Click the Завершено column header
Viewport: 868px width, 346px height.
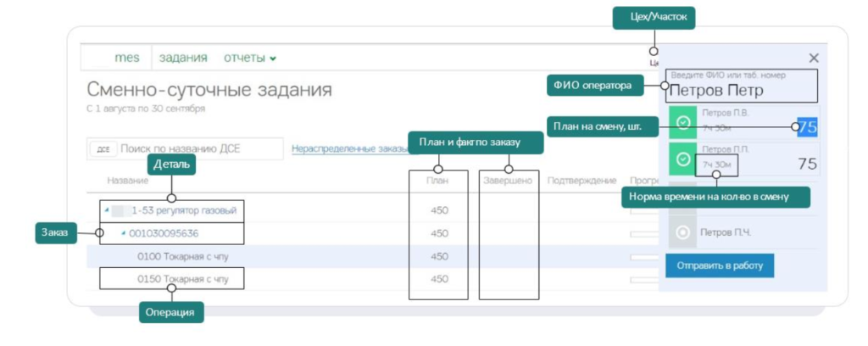coord(507,181)
